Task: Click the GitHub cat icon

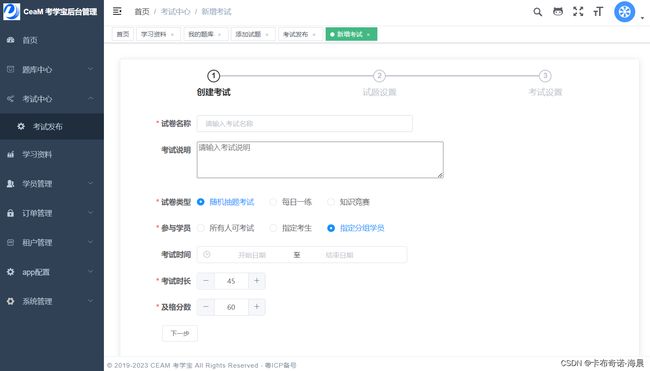Action: coord(558,12)
